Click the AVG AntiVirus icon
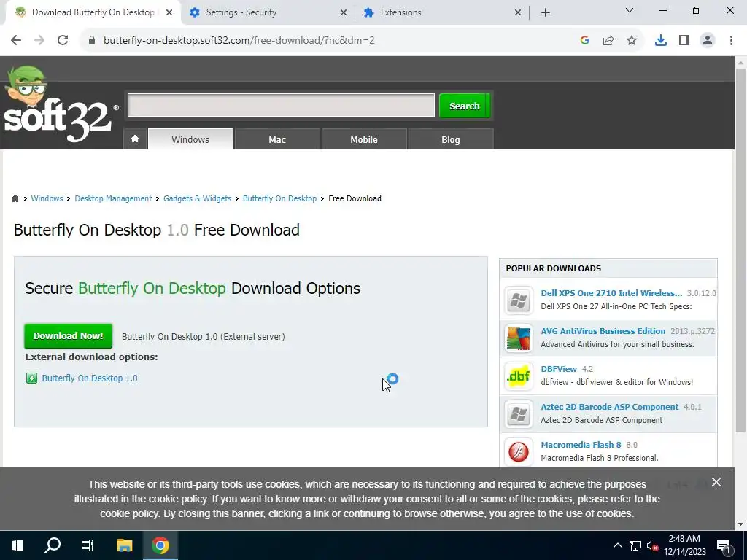Image resolution: width=747 pixels, height=560 pixels. [519, 338]
